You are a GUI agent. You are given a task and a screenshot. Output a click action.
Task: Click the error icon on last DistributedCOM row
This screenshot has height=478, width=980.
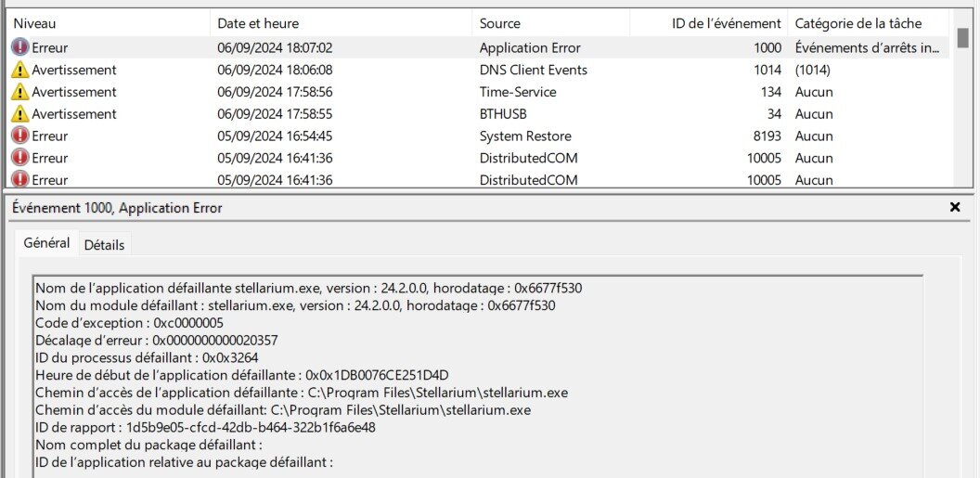pyautogui.click(x=19, y=179)
